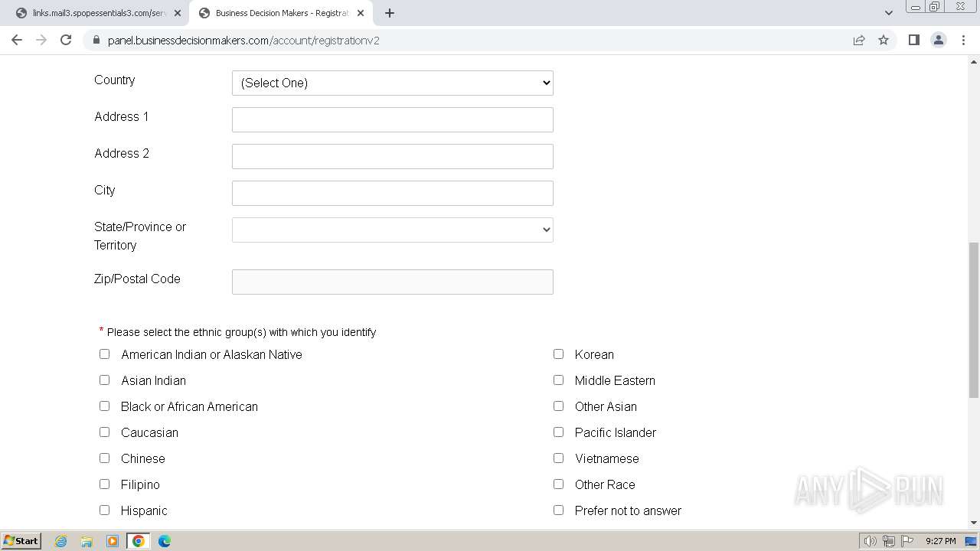Image resolution: width=980 pixels, height=551 pixels.
Task: Tick Other Asian checkbox
Action: click(x=558, y=406)
